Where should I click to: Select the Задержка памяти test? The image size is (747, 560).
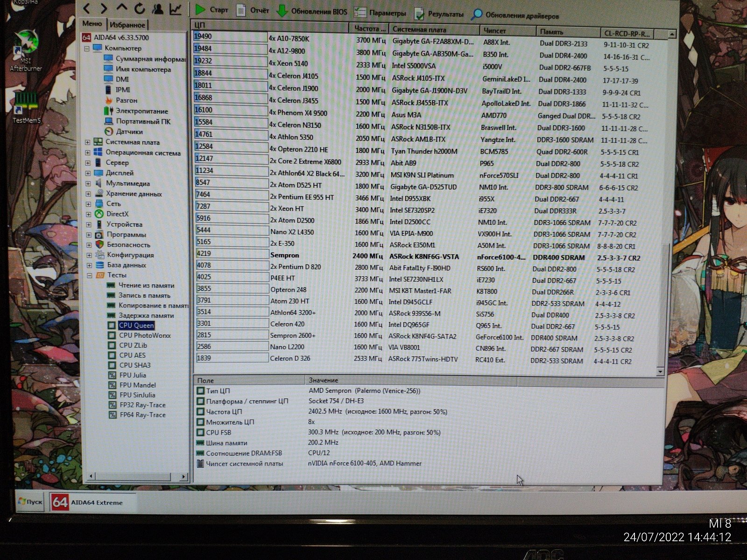(141, 315)
